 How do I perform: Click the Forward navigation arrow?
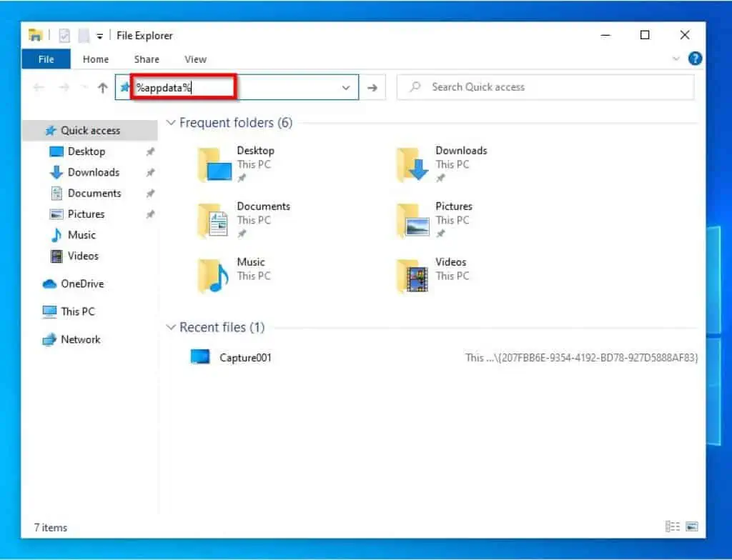click(64, 87)
